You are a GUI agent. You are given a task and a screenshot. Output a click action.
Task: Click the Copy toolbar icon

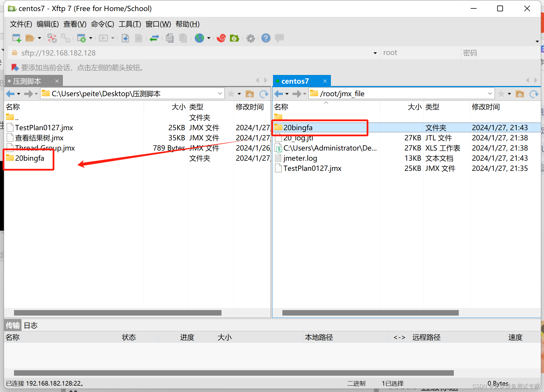(170, 38)
